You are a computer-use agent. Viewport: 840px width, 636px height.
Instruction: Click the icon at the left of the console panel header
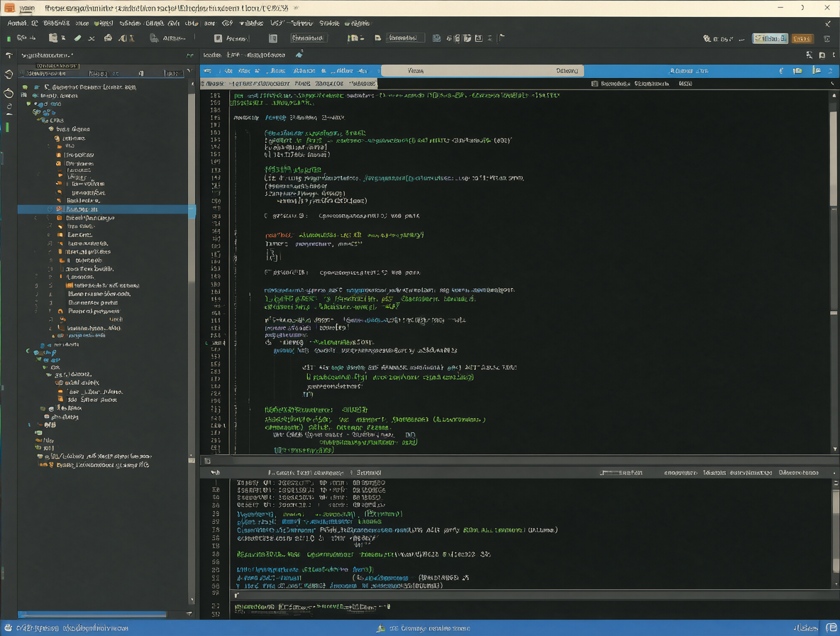(216, 473)
